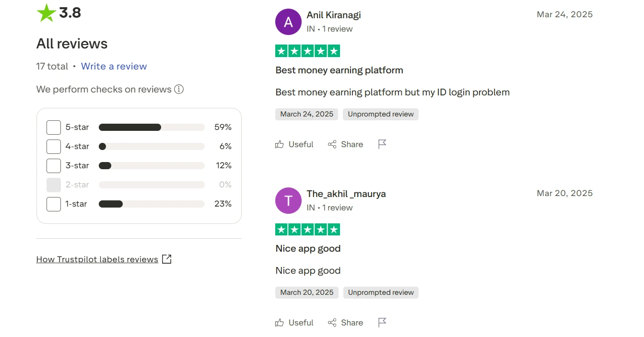This screenshot has width=644, height=337.
Task: Open How Trustpilot labels reviews link
Action: (97, 259)
